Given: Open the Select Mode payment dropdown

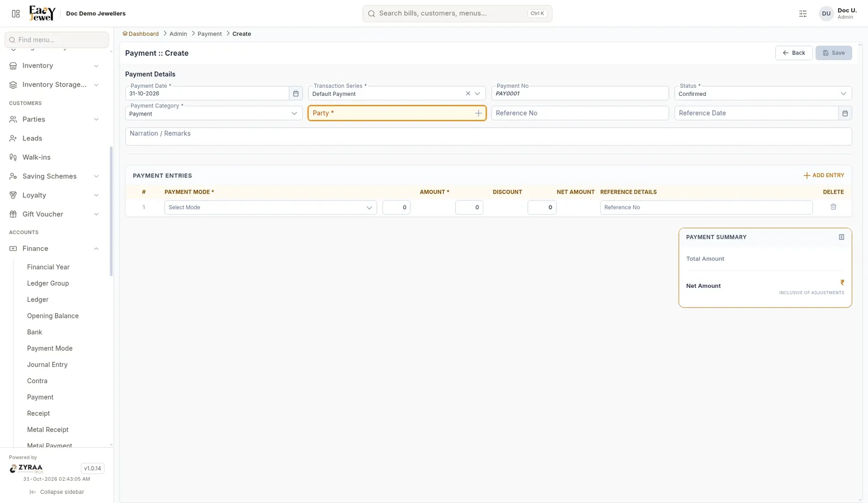Looking at the screenshot, I should point(270,208).
